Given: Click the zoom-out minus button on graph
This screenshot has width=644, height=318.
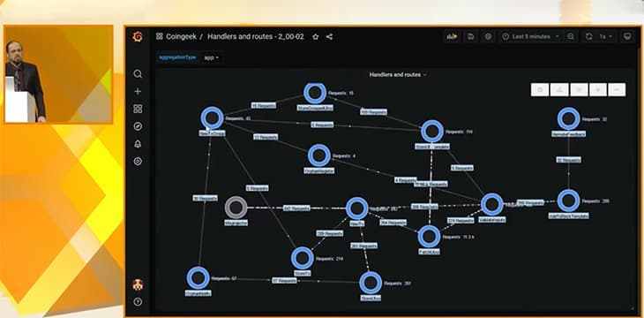Looking at the screenshot, I should pos(617,90).
